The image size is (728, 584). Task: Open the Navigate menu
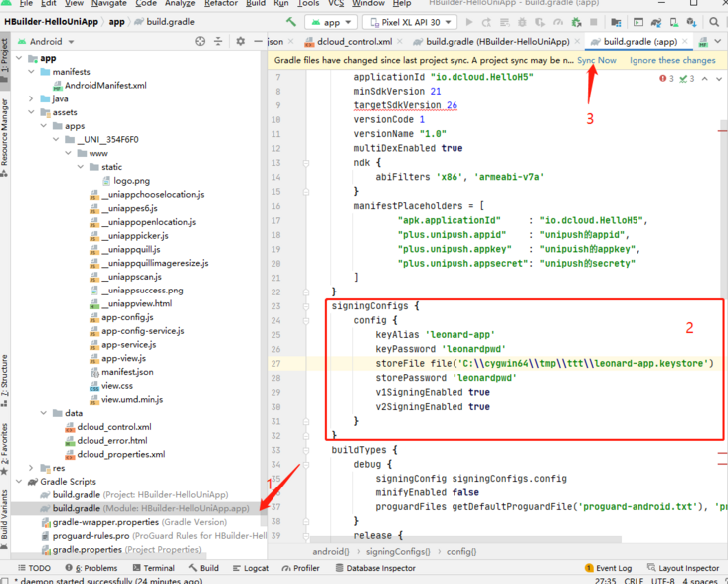pos(110,4)
